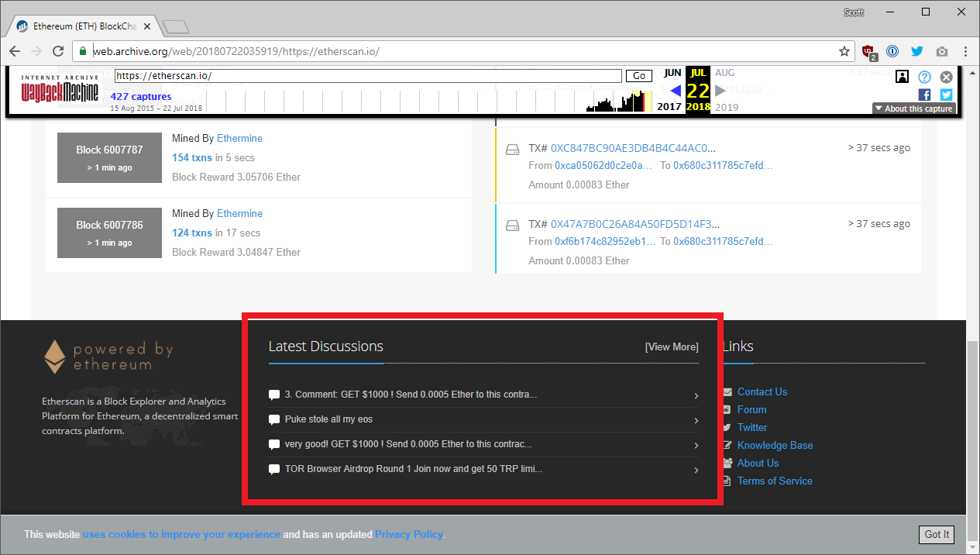The image size is (980, 555).
Task: Click the powered by ethereum logo
Action: (x=108, y=357)
